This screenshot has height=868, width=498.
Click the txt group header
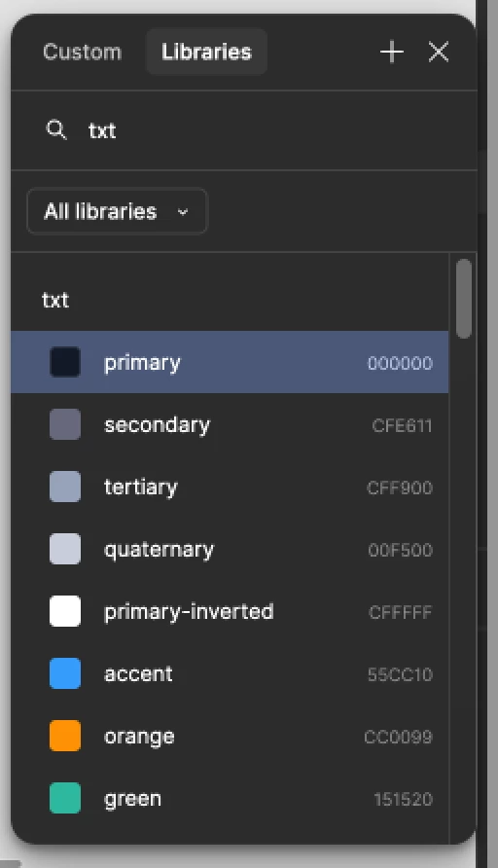(x=55, y=300)
